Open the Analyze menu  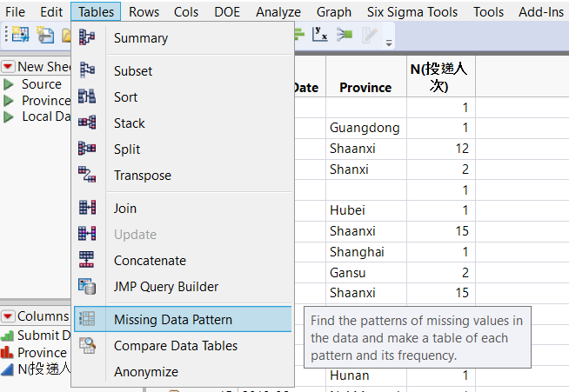(278, 12)
